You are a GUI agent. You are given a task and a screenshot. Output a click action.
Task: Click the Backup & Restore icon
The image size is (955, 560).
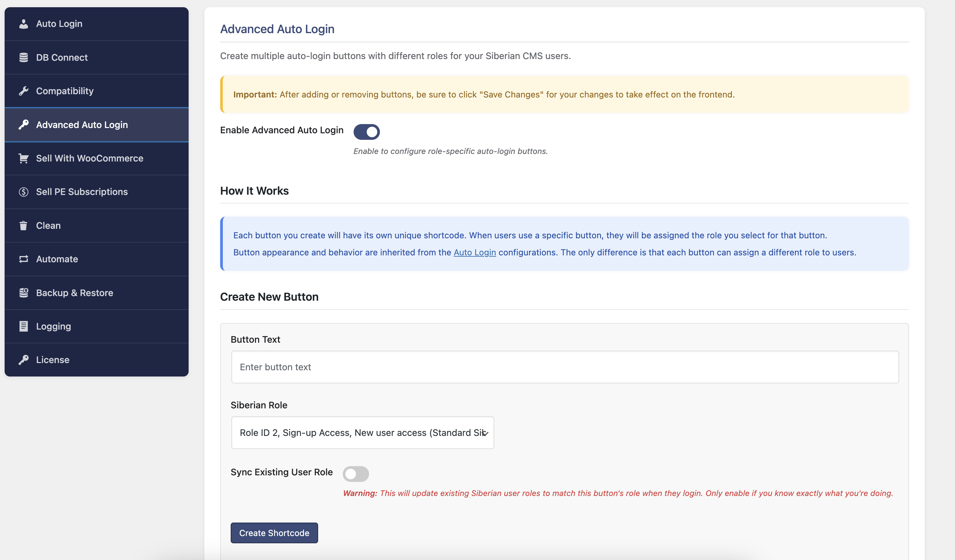[x=23, y=292]
